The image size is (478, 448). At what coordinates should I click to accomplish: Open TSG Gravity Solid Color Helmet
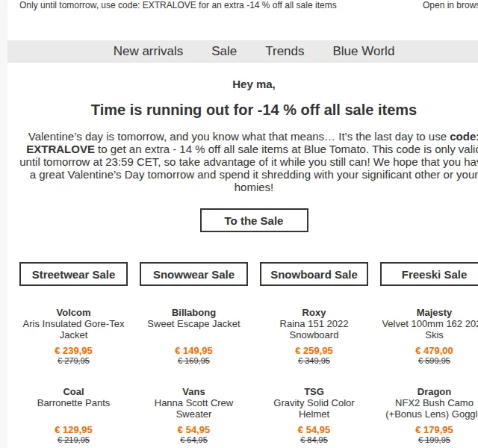coord(314,403)
